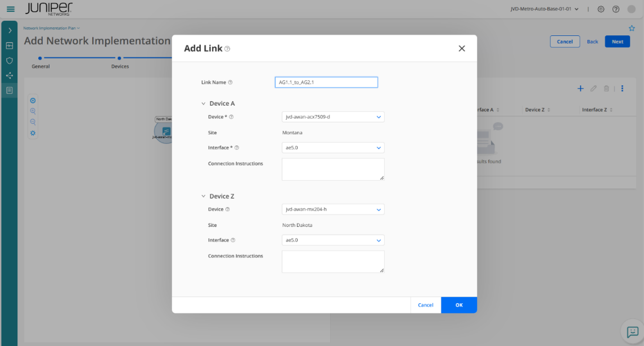Favorite this page with the star icon
The image size is (644, 346).
click(x=632, y=28)
